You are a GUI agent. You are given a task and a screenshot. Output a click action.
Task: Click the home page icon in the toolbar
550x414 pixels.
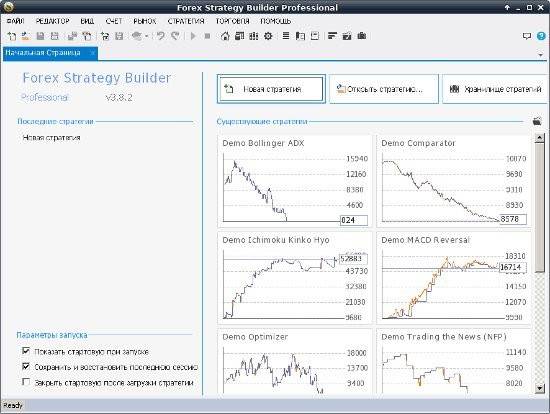[x=225, y=36]
